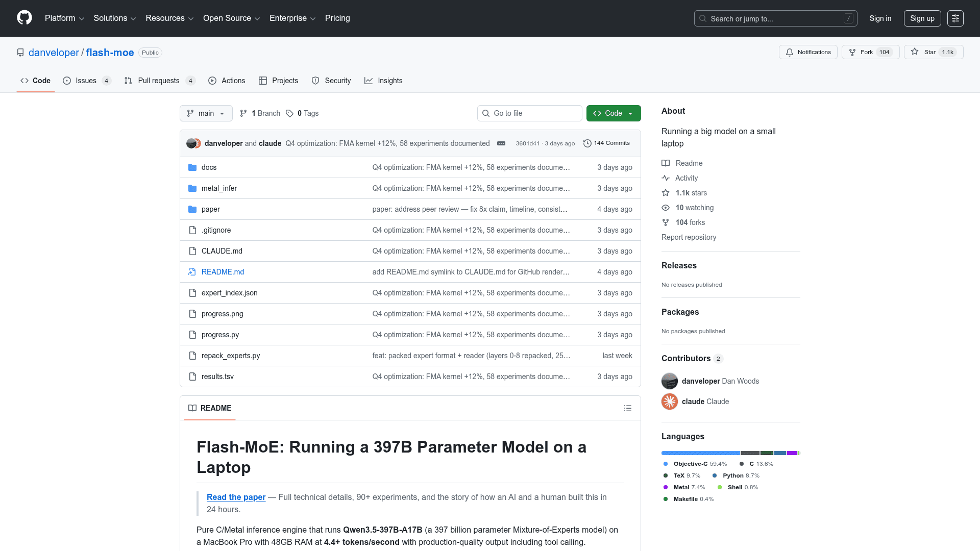Click the Objective-C segment of language bar

[x=700, y=453]
